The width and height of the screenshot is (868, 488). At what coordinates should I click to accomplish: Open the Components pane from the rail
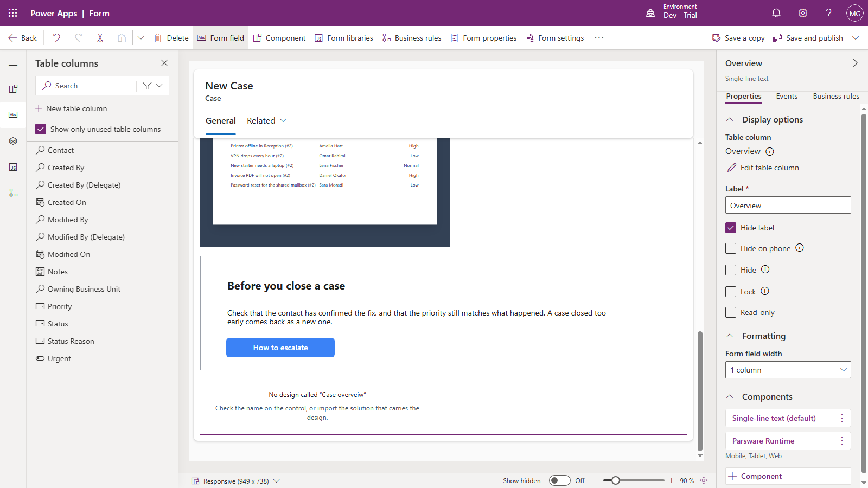tap(13, 88)
